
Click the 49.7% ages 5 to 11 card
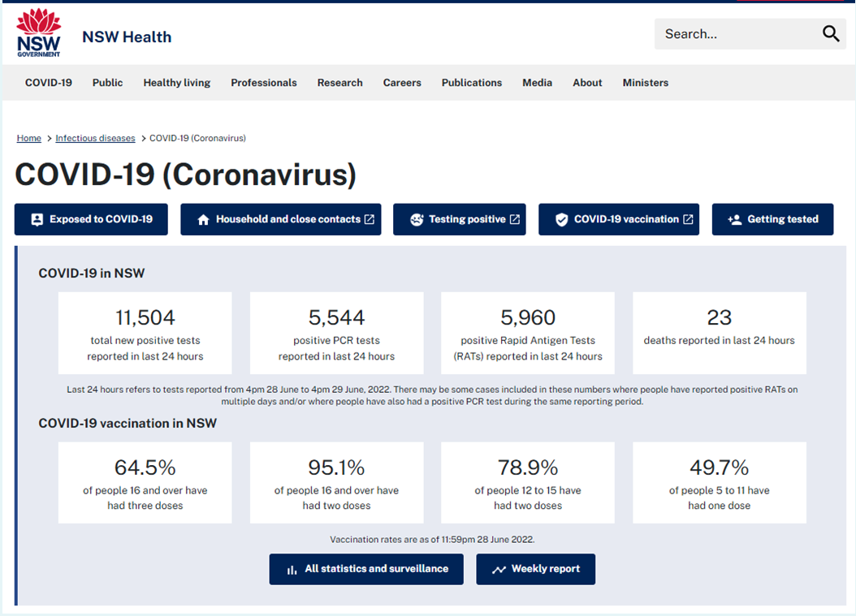click(x=719, y=482)
